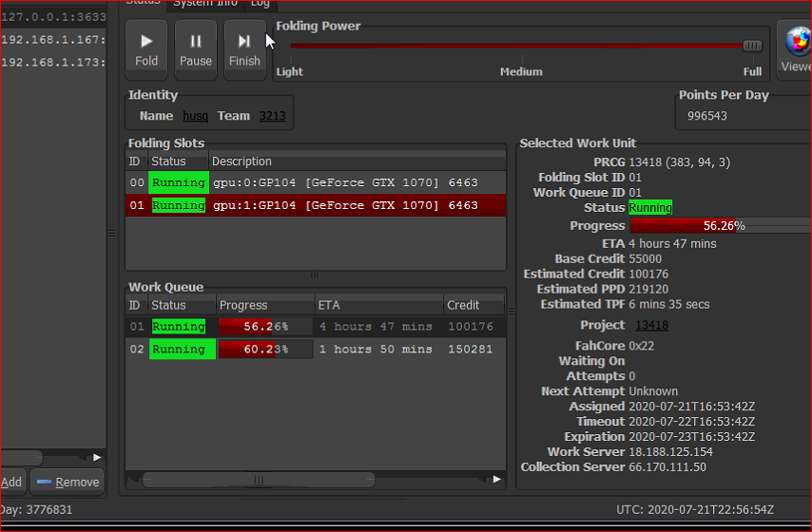
Task: Click the Folding Slots Description column header
Action: click(x=358, y=161)
